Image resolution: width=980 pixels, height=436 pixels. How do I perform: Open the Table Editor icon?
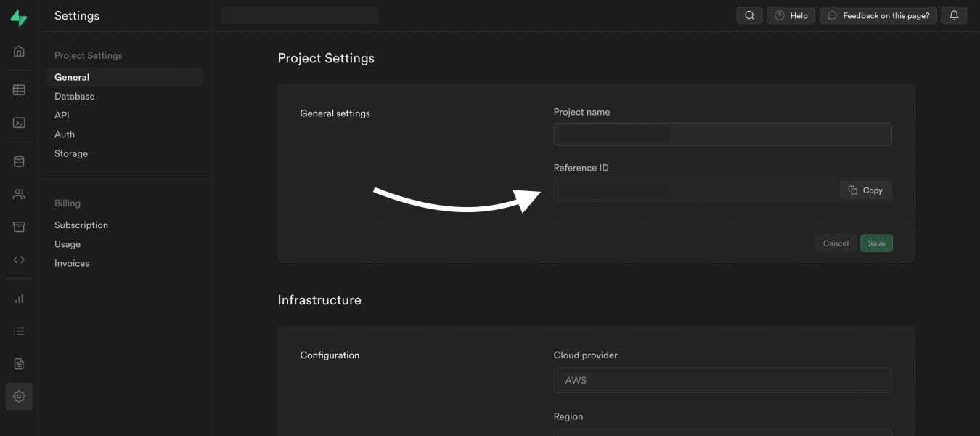pyautogui.click(x=19, y=90)
